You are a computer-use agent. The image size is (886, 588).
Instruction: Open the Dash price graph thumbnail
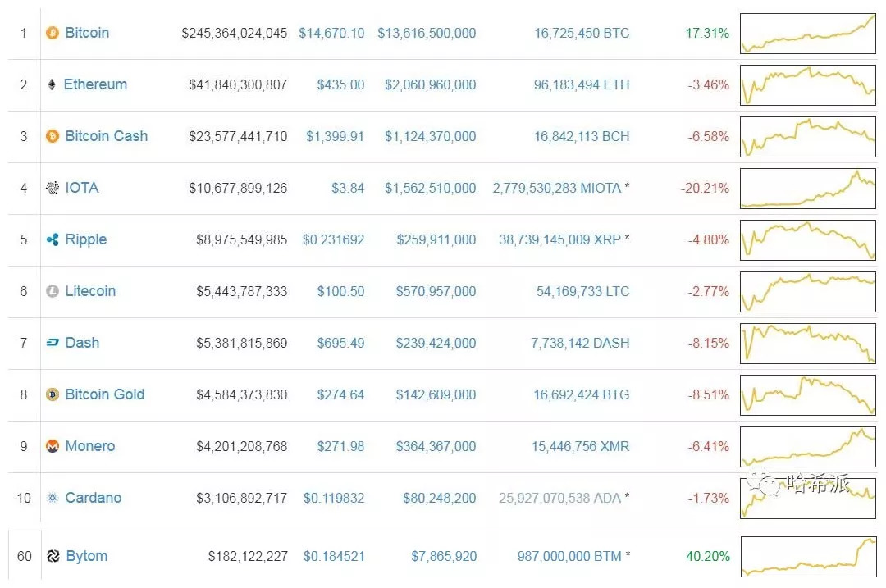tap(807, 343)
